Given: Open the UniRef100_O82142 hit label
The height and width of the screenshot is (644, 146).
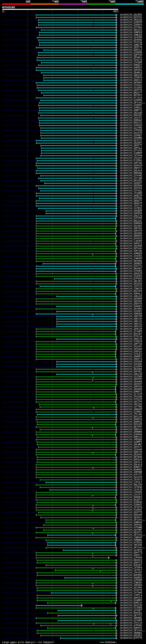Looking at the screenshot, I should coord(131,20).
